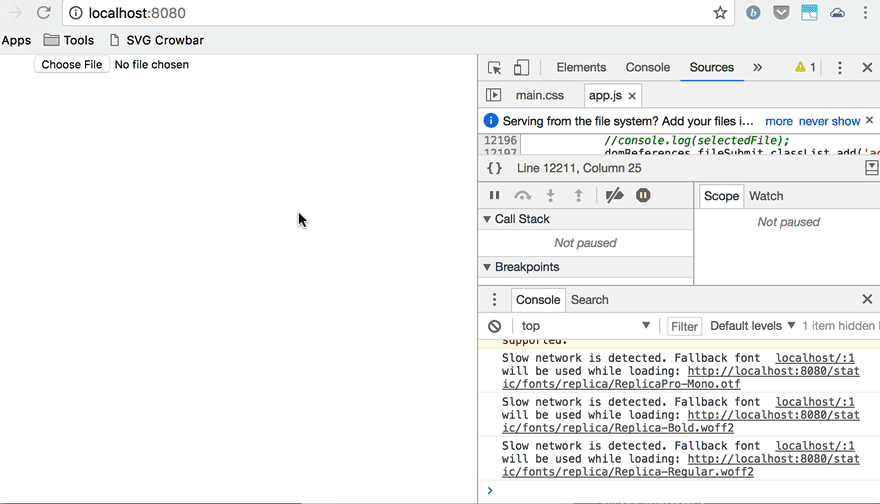Switch to the Watch pane tab
Viewport: 880px width, 504px height.
click(766, 196)
